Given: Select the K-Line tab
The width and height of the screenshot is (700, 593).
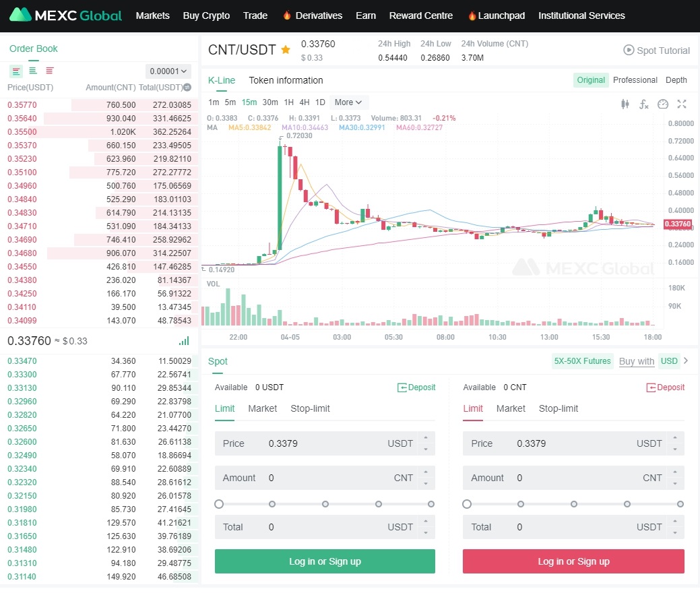Looking at the screenshot, I should pyautogui.click(x=222, y=80).
